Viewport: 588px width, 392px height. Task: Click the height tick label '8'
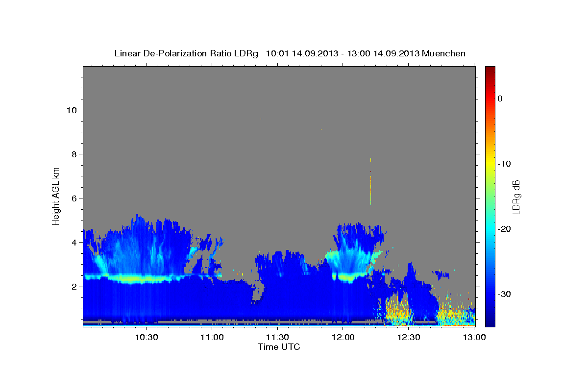pyautogui.click(x=75, y=154)
